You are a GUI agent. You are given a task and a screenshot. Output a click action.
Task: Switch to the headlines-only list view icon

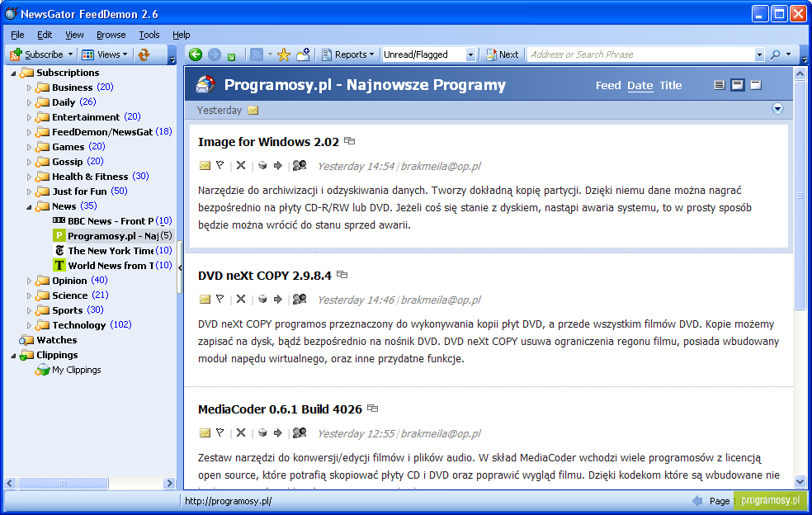click(720, 85)
